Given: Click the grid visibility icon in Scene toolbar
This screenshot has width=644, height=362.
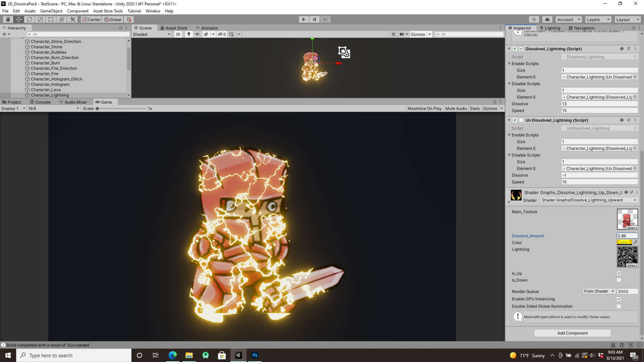Looking at the screenshot, I should point(231,34).
